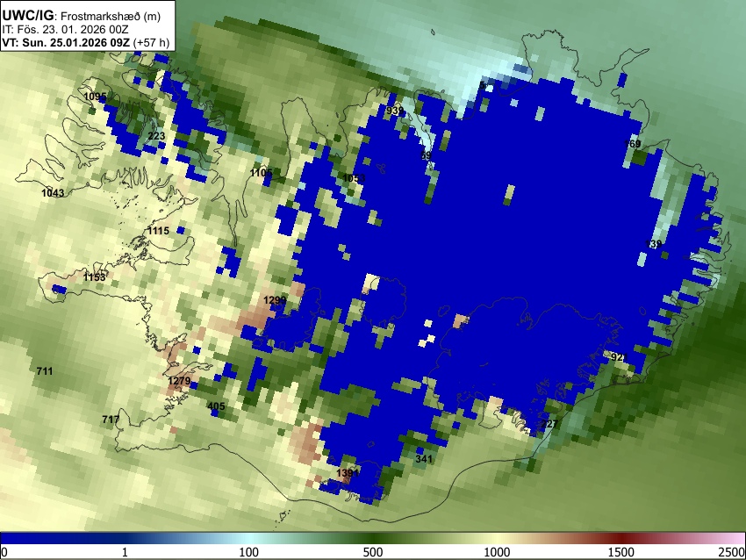Click the map value 227

549,424
